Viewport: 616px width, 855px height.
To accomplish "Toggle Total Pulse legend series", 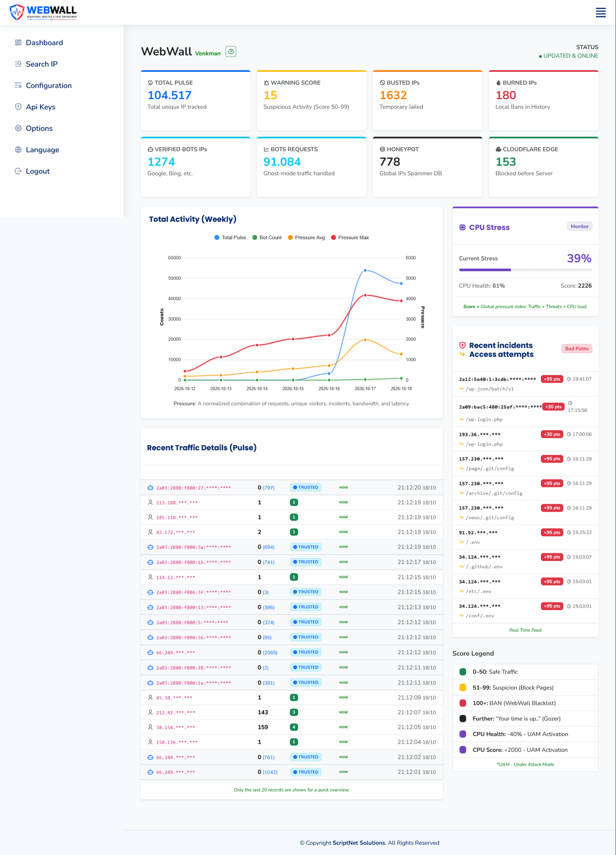I will [230, 237].
